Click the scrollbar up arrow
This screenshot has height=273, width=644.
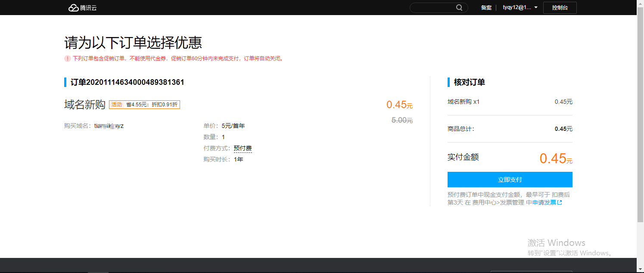641,3
